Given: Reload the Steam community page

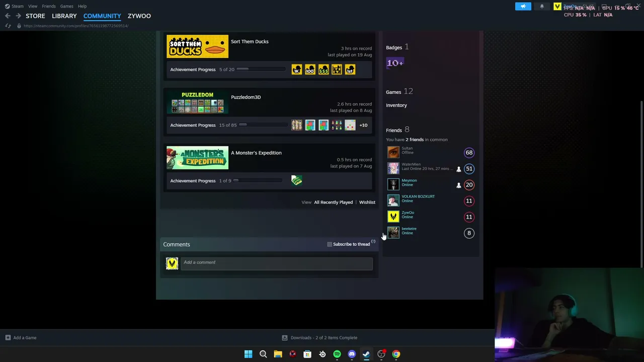Looking at the screenshot, I should (8, 26).
